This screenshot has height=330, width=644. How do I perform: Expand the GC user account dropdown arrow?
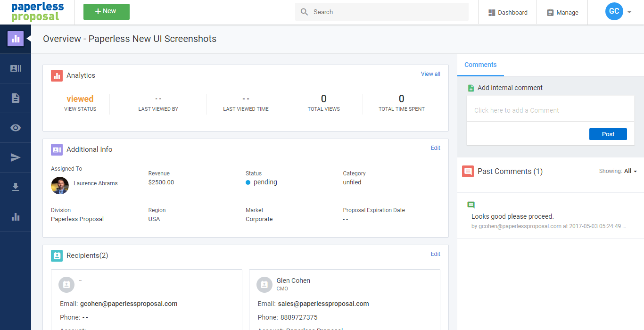[629, 12]
